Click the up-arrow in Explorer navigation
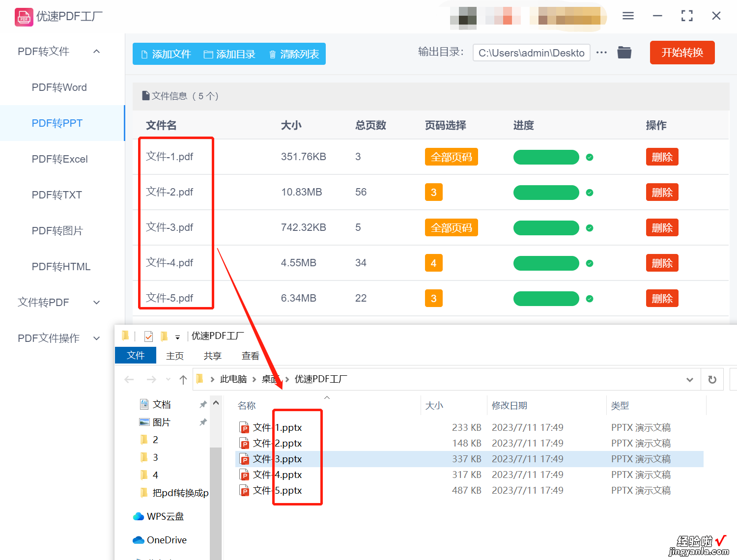The height and width of the screenshot is (560, 737). coord(183,380)
